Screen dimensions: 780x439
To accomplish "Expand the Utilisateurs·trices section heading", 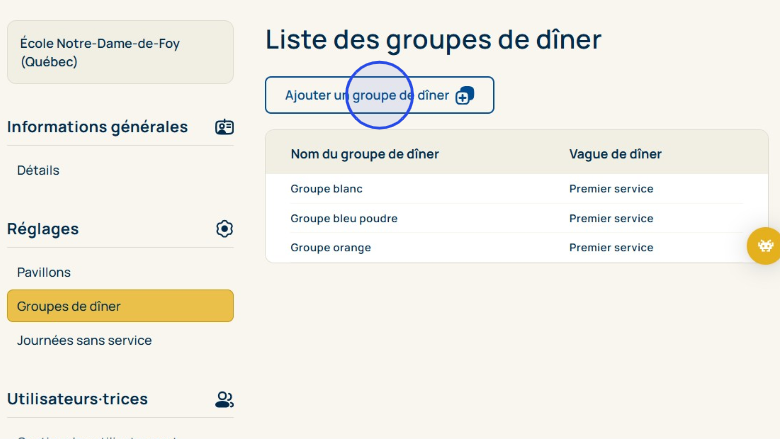I will (x=77, y=399).
